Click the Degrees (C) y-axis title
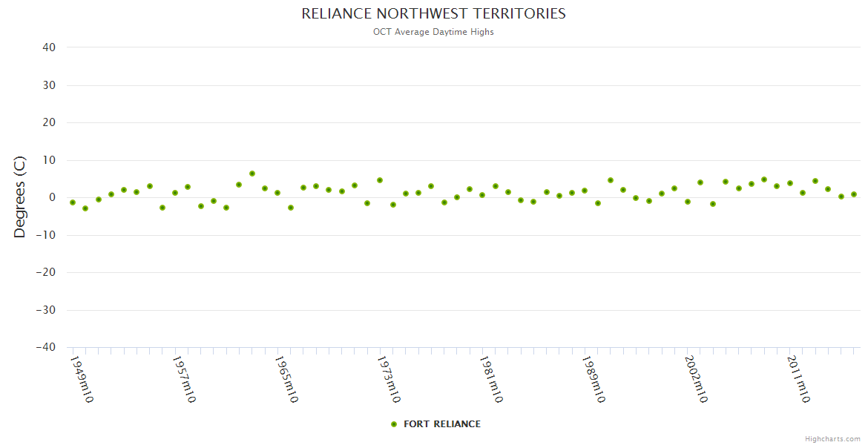Viewport: 868px width, 445px height. click(x=20, y=197)
